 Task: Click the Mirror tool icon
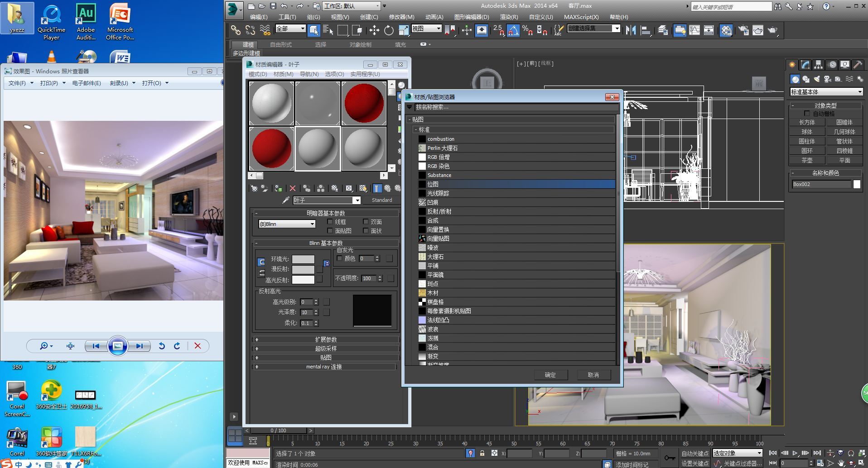click(631, 30)
